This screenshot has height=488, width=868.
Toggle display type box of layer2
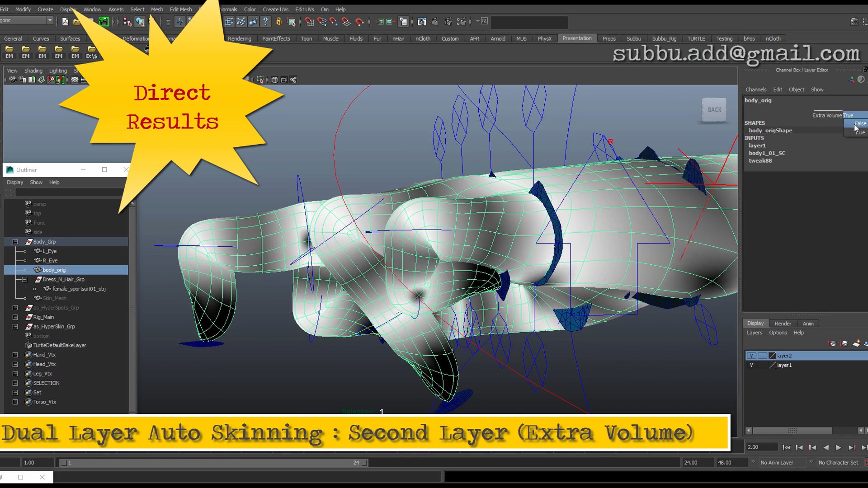[762, 356]
